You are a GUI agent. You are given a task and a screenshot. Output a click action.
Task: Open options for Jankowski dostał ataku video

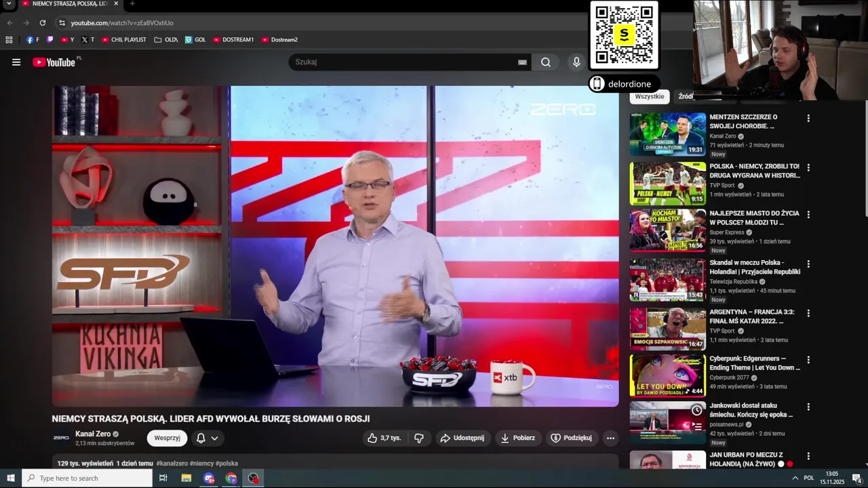[808, 407]
